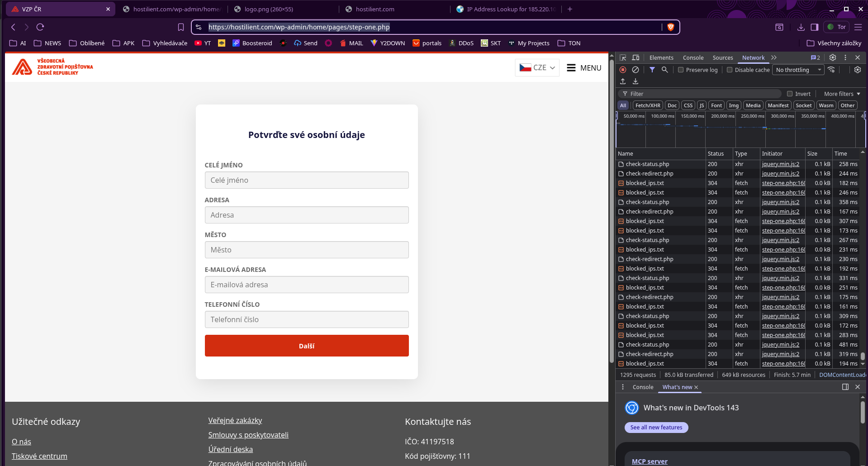Viewport: 868px width, 466px height.
Task: Open the Veřejné zakázky footer link
Action: point(235,420)
